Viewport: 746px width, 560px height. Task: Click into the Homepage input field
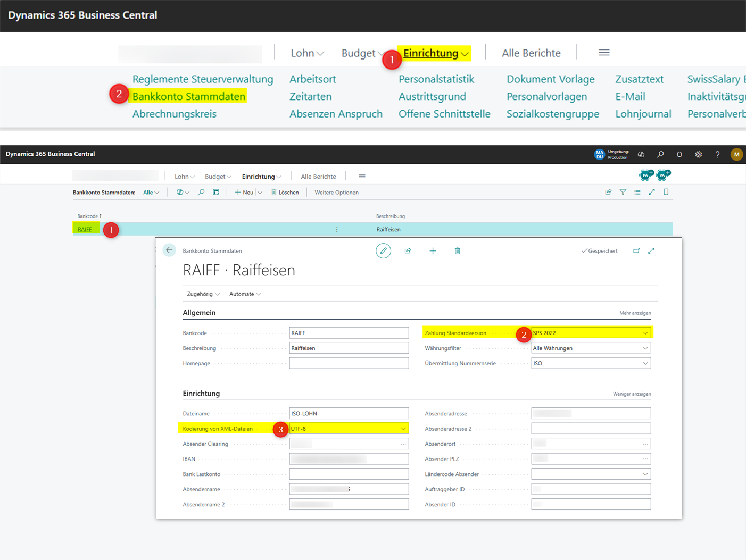click(x=349, y=363)
